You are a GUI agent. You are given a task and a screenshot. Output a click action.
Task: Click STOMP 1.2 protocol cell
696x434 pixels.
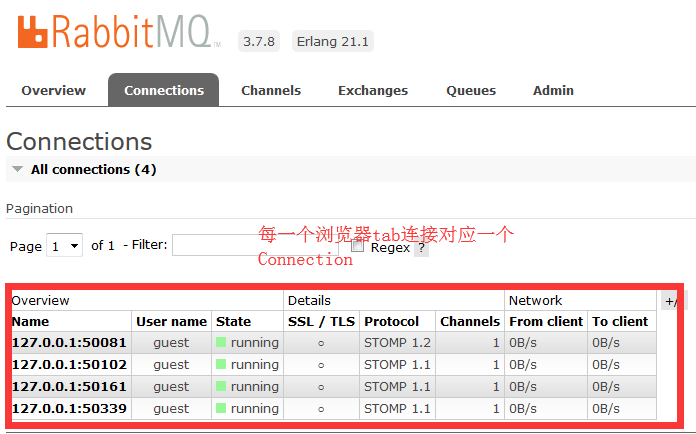tap(397, 343)
